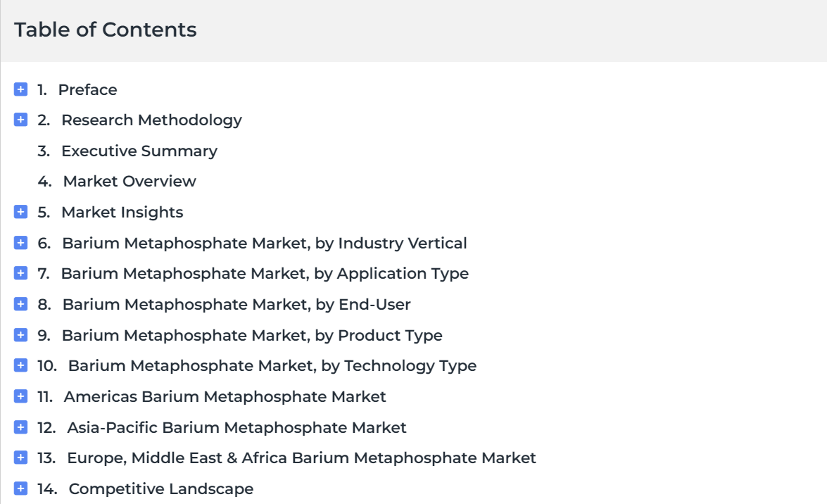This screenshot has width=827, height=504.
Task: Click plus icon beside Market Insights
Action: (20, 212)
